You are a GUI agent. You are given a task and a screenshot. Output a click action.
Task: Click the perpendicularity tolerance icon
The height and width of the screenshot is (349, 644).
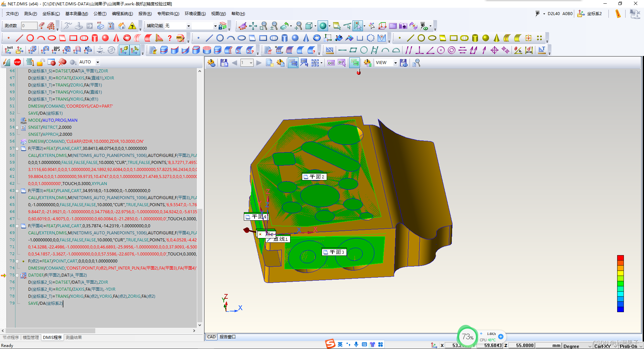coord(419,50)
